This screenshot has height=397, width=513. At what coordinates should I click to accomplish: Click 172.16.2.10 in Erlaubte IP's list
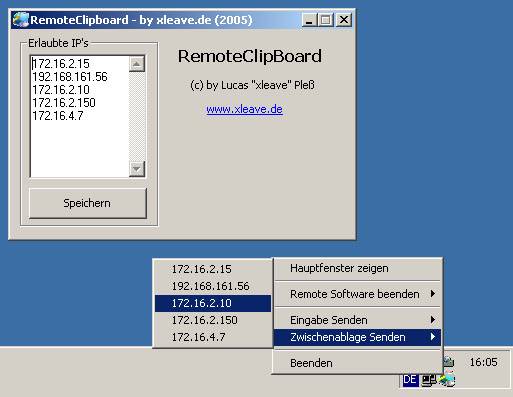pyautogui.click(x=61, y=90)
